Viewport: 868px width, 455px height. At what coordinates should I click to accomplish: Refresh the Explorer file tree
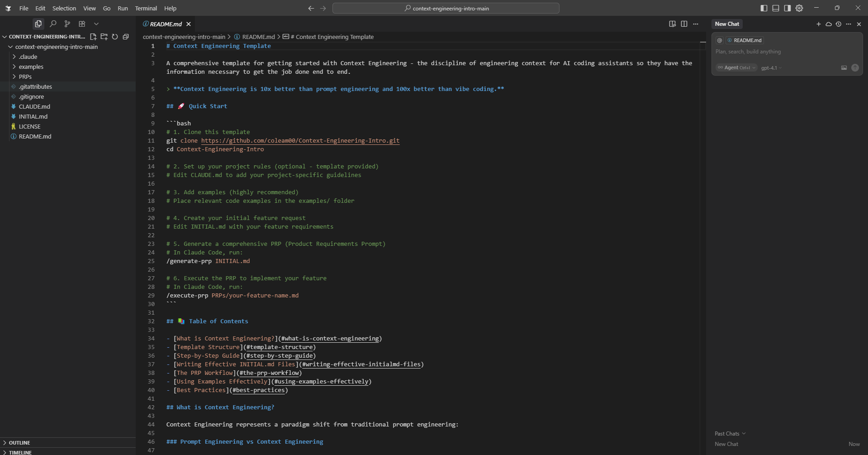click(115, 37)
